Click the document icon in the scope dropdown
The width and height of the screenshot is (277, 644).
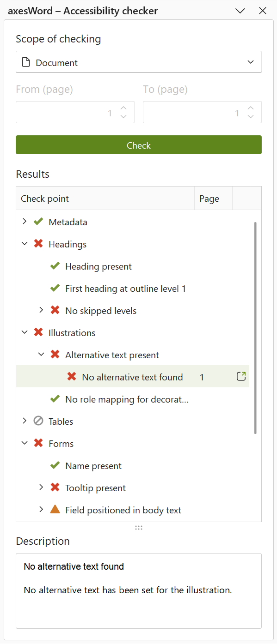[26, 62]
